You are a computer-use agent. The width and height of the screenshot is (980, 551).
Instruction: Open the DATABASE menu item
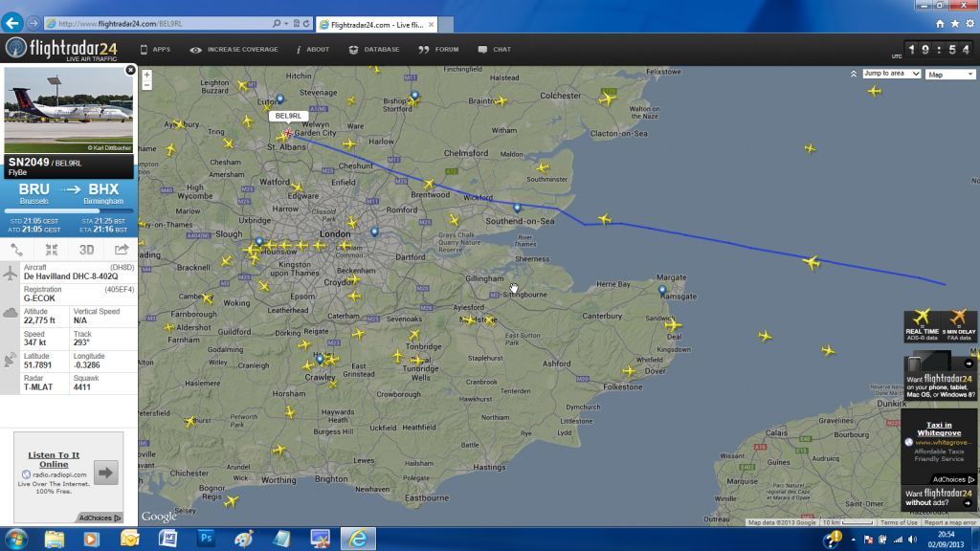(374, 50)
